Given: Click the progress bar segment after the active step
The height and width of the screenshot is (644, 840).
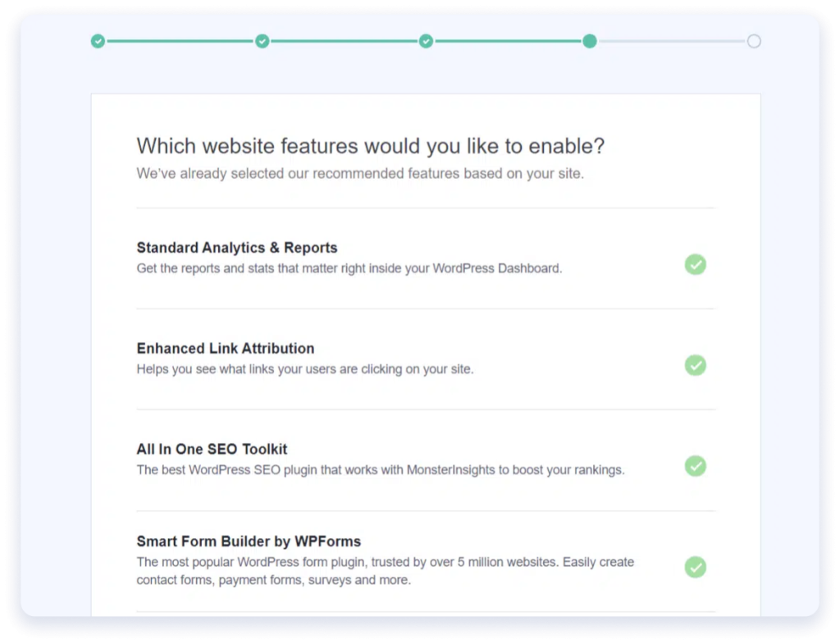Looking at the screenshot, I should pyautogui.click(x=671, y=40).
